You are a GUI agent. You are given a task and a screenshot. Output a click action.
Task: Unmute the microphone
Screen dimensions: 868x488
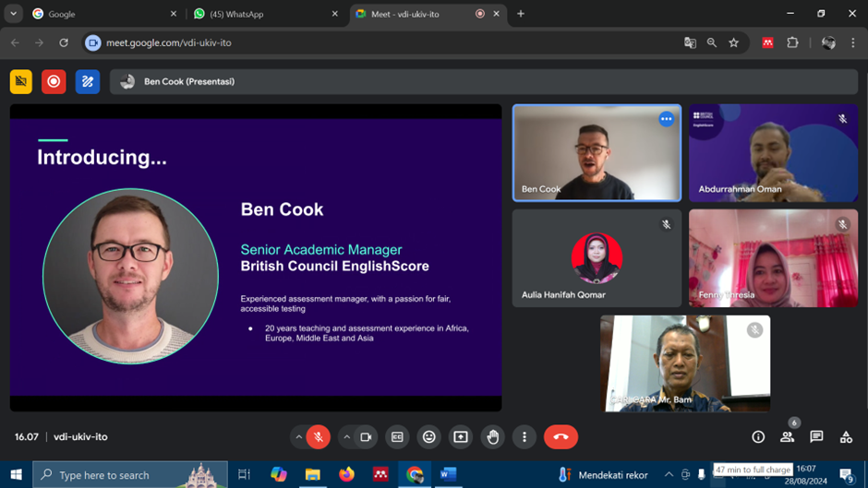[x=319, y=437]
